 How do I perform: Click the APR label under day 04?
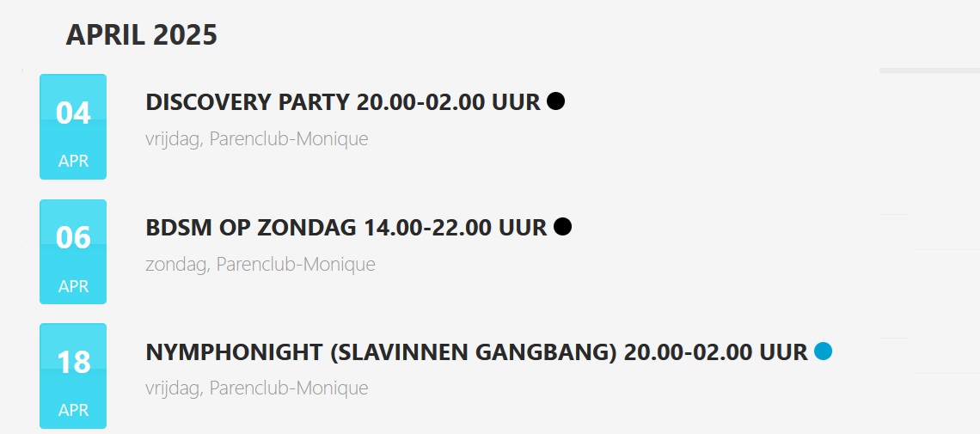(x=73, y=161)
